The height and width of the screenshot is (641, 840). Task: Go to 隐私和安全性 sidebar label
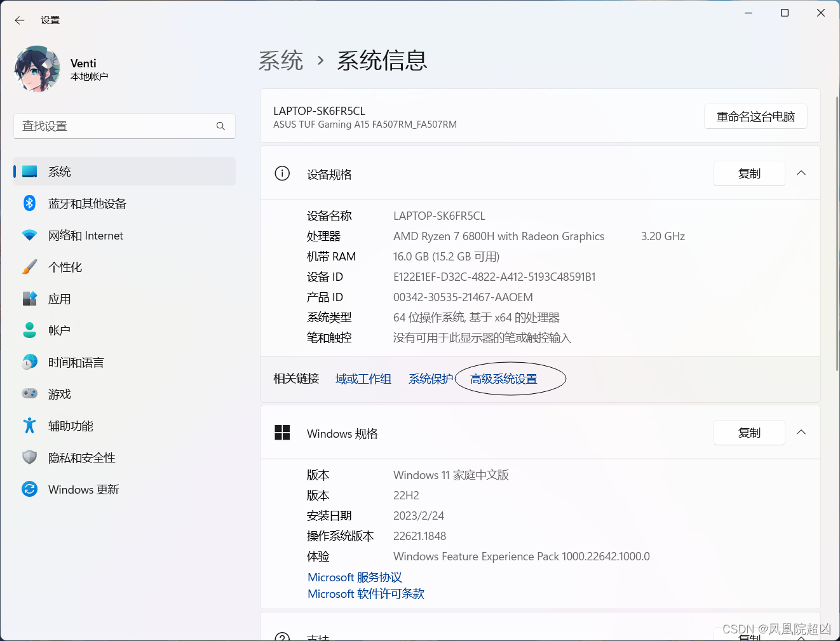point(82,457)
